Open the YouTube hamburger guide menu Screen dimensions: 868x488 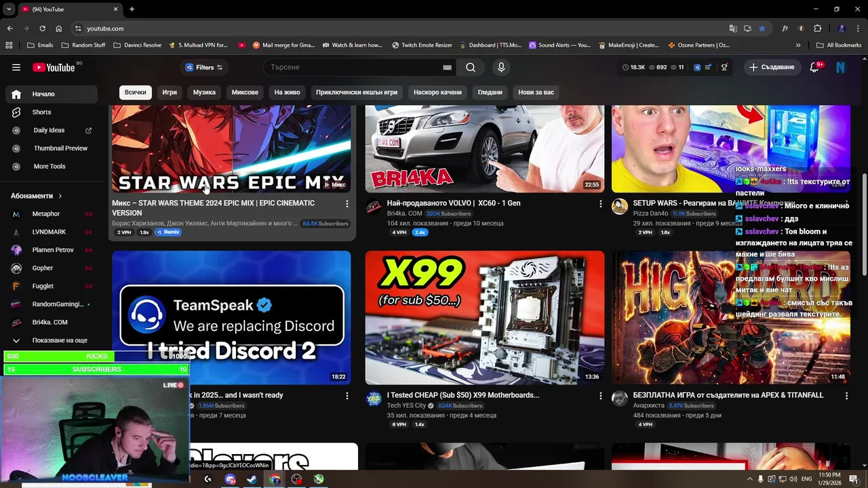point(16,67)
